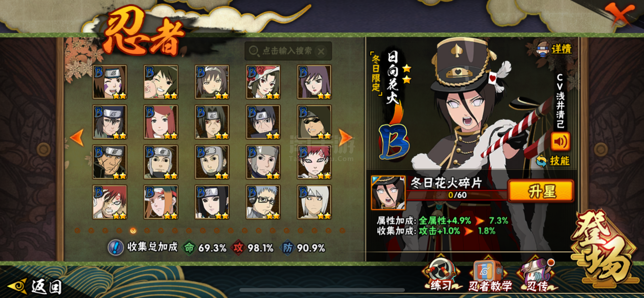Select the highlighted fifth page dot
Image resolution: width=644 pixels, height=298 pixels.
point(133,231)
